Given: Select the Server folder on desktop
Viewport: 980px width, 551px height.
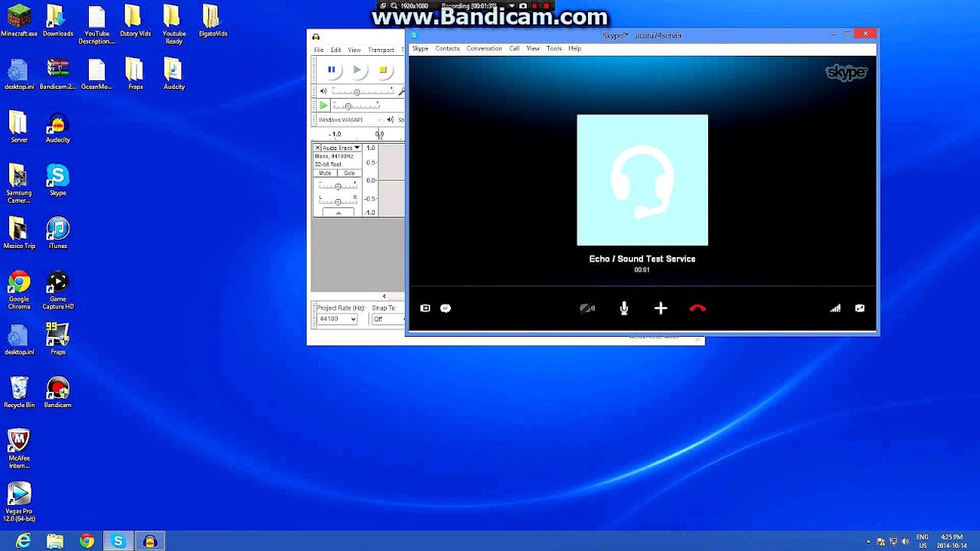Looking at the screenshot, I should tap(19, 128).
